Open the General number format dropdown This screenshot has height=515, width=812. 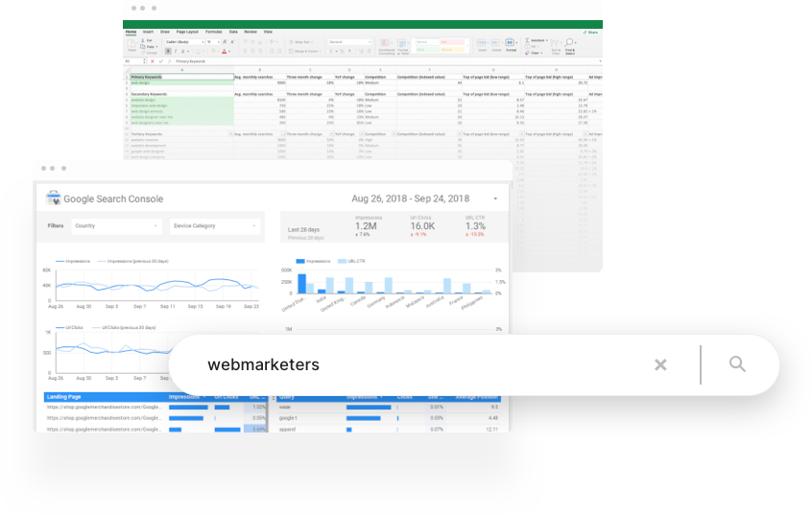[346, 41]
